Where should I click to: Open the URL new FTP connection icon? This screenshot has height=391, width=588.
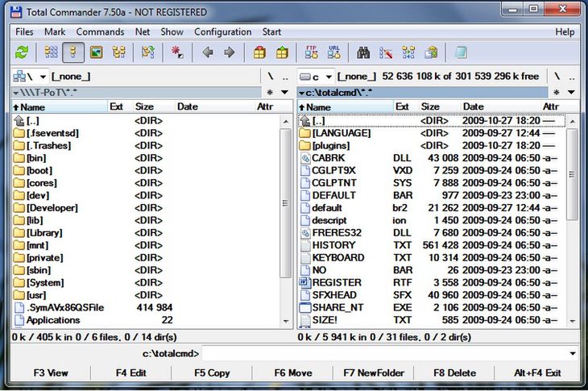pyautogui.click(x=333, y=52)
